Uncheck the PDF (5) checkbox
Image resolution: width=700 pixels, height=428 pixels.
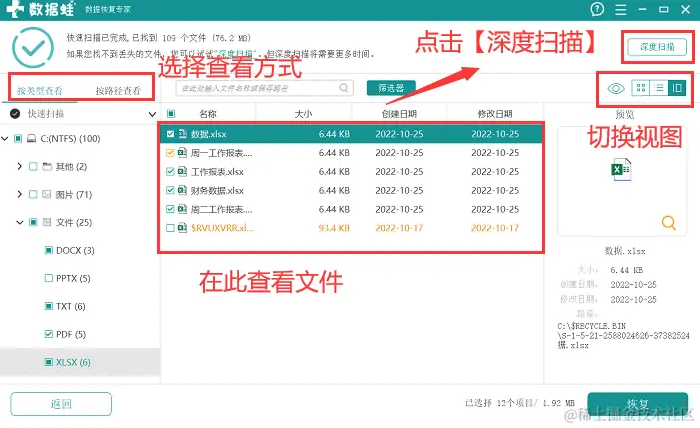pyautogui.click(x=49, y=334)
